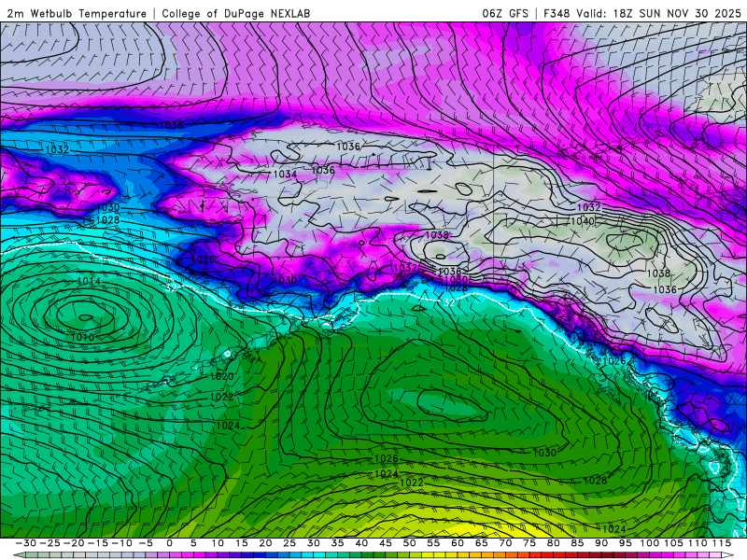Click the -15 value on the color scale
This screenshot has width=747, height=560.
(x=98, y=543)
